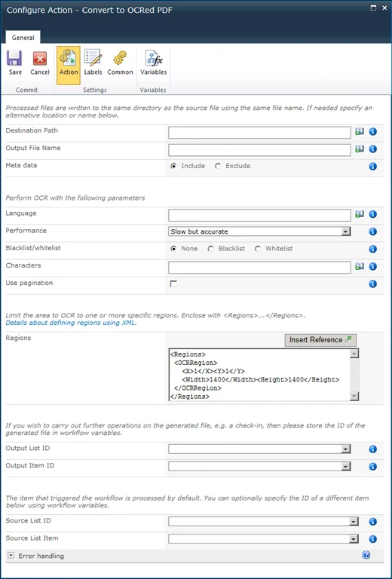Click the help icon beside Error handling
The height and width of the screenshot is (579, 392).
click(366, 555)
